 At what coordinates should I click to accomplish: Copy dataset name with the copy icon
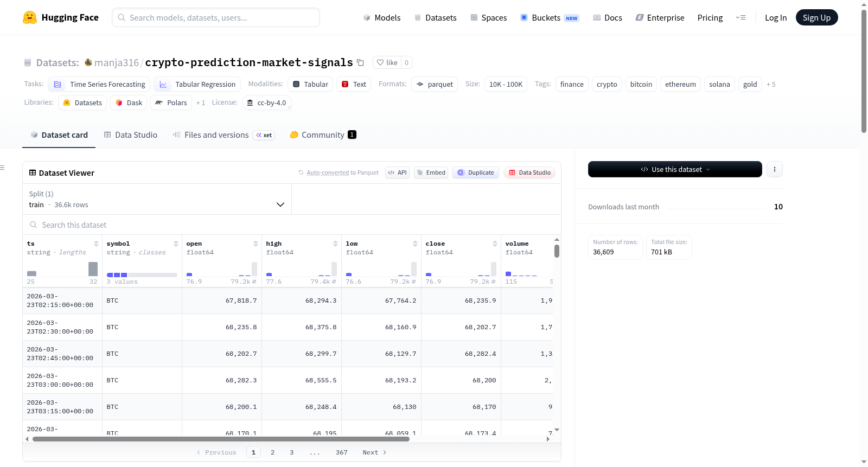pyautogui.click(x=360, y=62)
